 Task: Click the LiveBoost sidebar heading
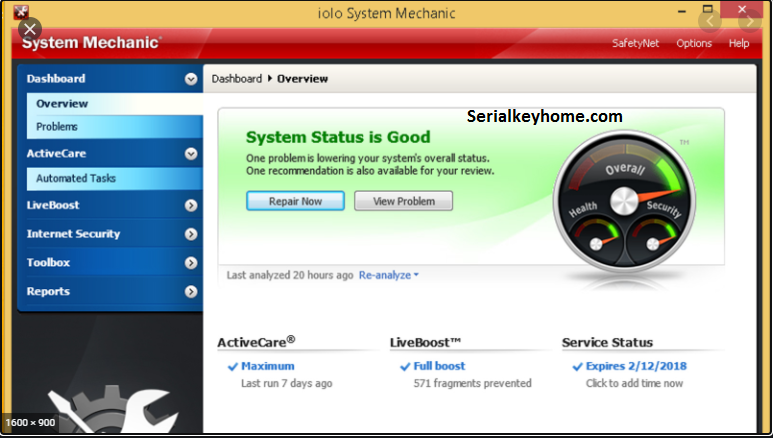coord(53,205)
